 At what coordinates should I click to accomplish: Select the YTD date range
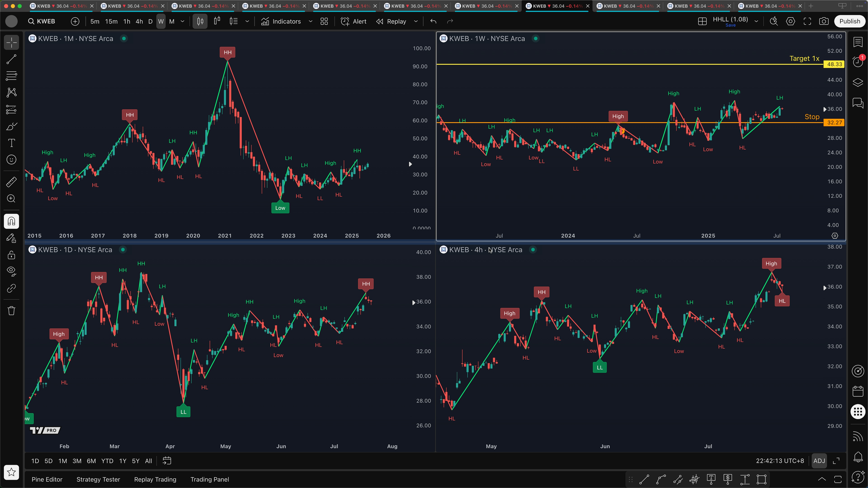pos(107,461)
